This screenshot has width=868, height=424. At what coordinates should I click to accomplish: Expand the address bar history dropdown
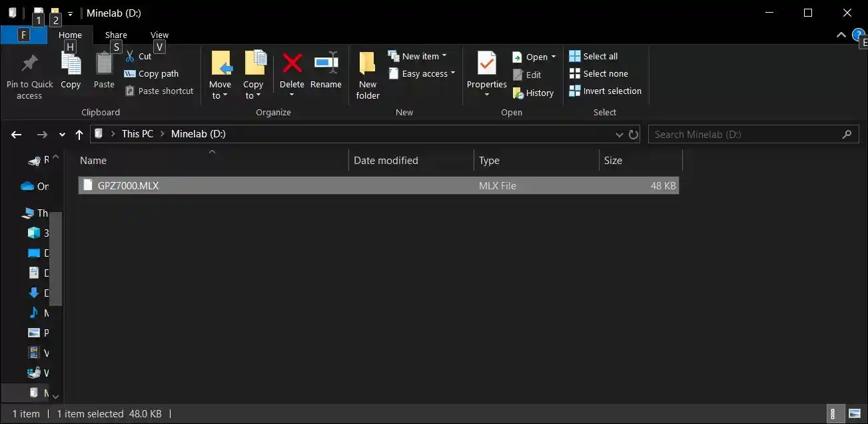[620, 135]
